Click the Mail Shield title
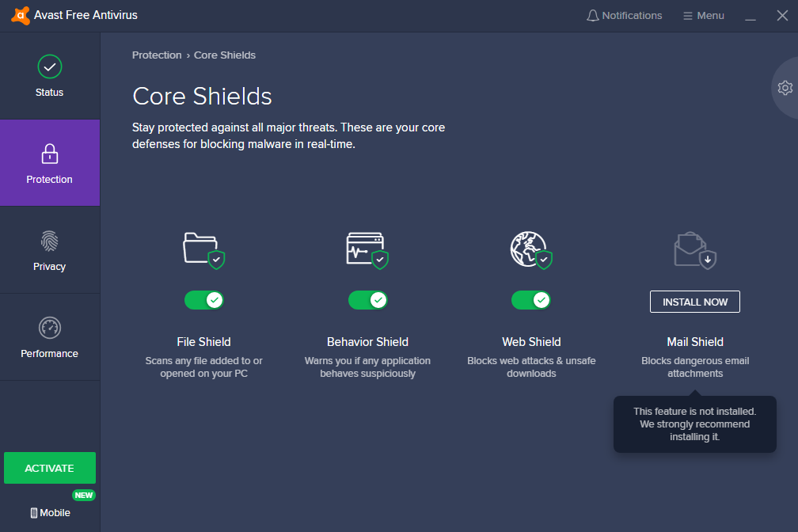Screen dimensions: 798x532 [695, 342]
